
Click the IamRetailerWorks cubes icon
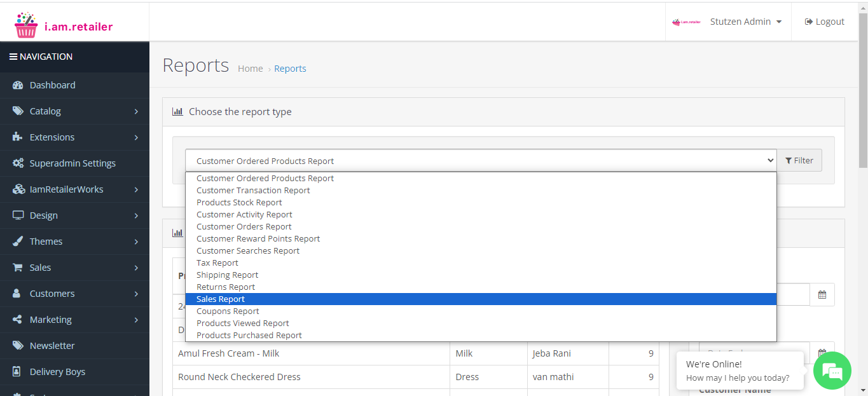pyautogui.click(x=18, y=189)
